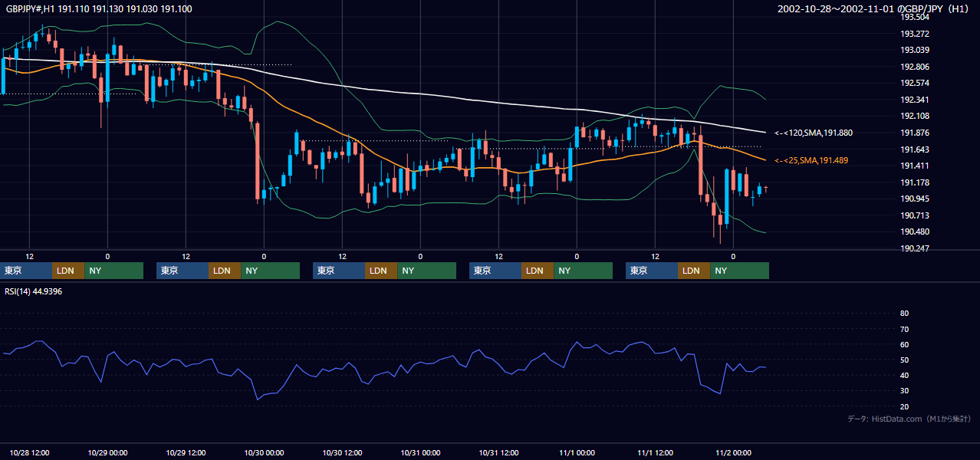This screenshot has height=460, width=980.
Task: Select the 10/31 12:00 date label
Action: (x=499, y=452)
